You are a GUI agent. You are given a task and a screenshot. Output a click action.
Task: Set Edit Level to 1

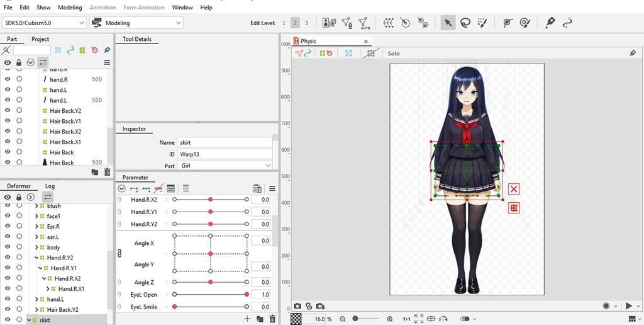[284, 23]
